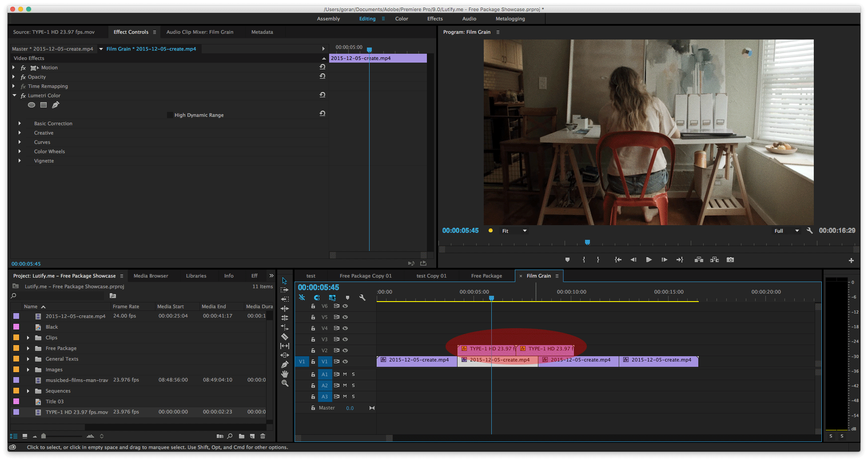Screen dimensions: 868x461
Task: Play the program monitor video
Action: [x=649, y=260]
